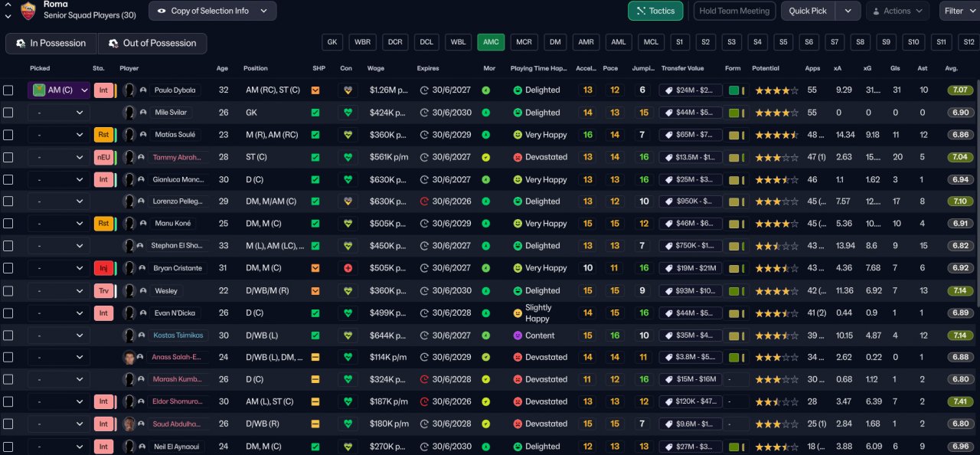Screen dimensions: 980x455
Task: Click the person icon on the Actions button
Action: point(875,11)
